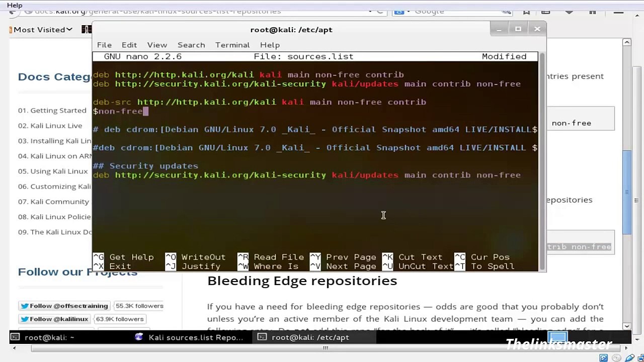Click the browser vertical scrollbar thumb

pos(627,192)
